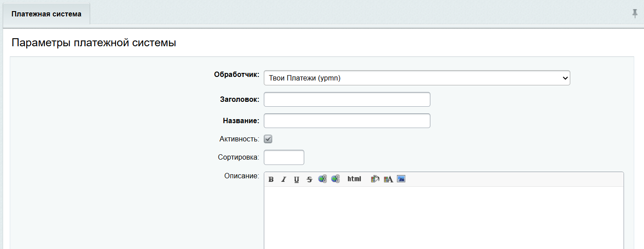The image size is (644, 249).
Task: Click into the Заголовок input field
Action: coord(347,100)
